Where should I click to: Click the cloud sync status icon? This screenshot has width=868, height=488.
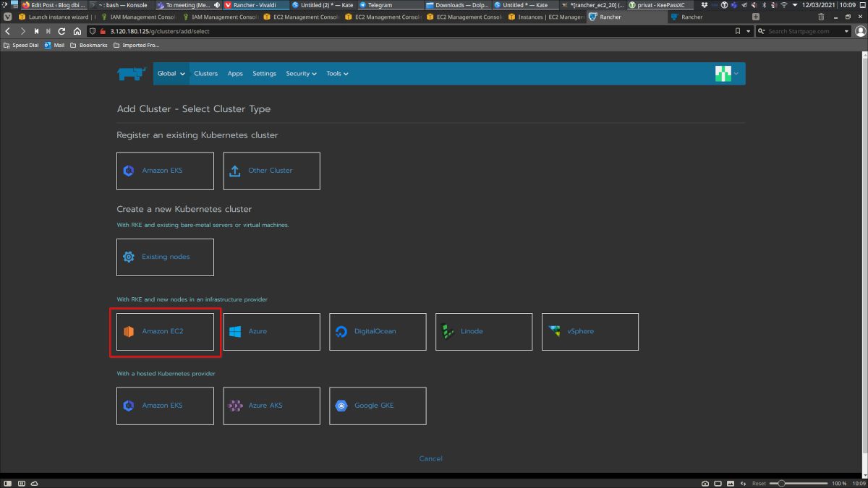pos(34,483)
